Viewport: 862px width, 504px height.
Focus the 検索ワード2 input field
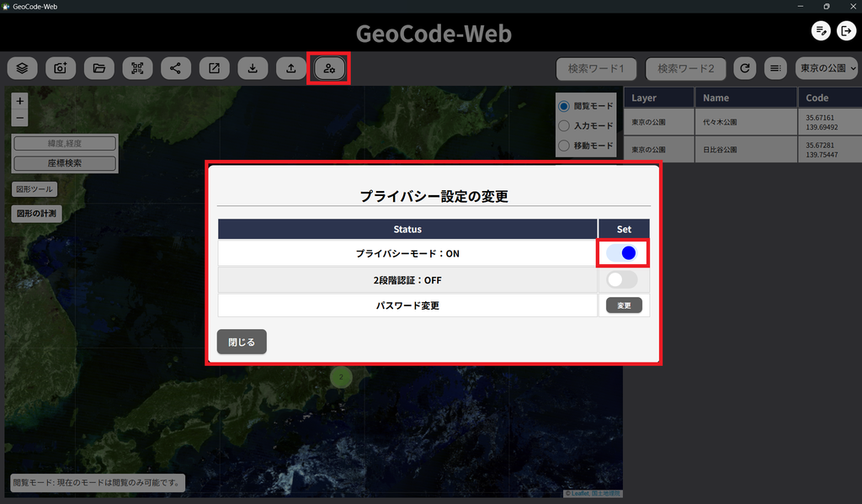[685, 69]
